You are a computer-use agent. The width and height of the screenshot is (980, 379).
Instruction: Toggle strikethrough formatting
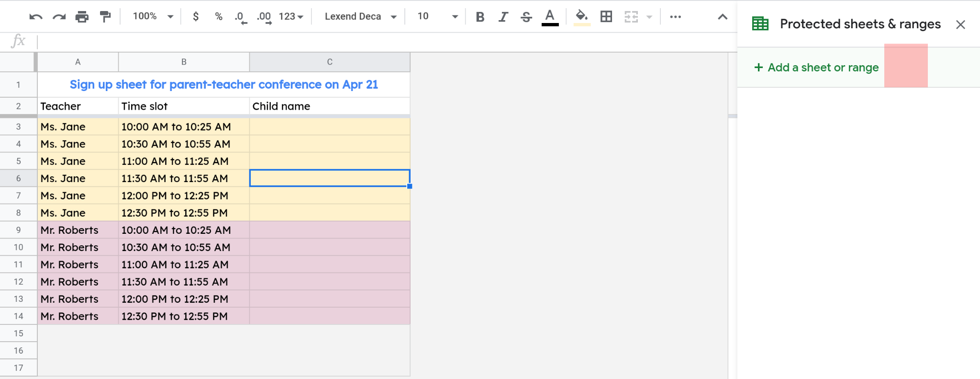tap(526, 17)
